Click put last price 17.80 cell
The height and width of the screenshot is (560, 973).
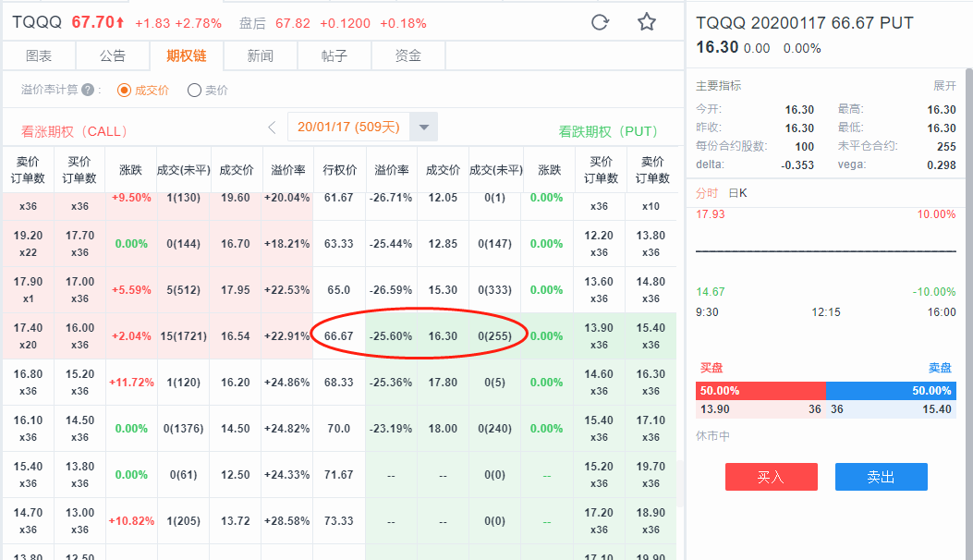click(443, 383)
